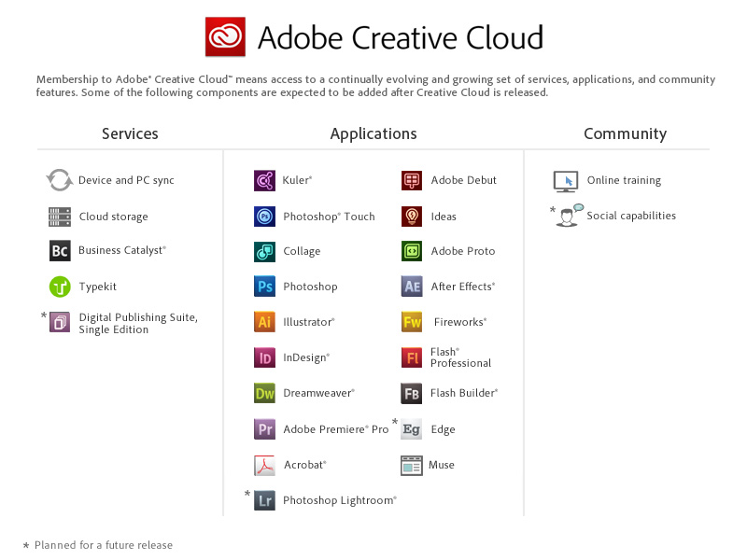Screen dimensions: 747x560
Task: Click the Business Catalyst BC icon
Action: click(x=60, y=250)
